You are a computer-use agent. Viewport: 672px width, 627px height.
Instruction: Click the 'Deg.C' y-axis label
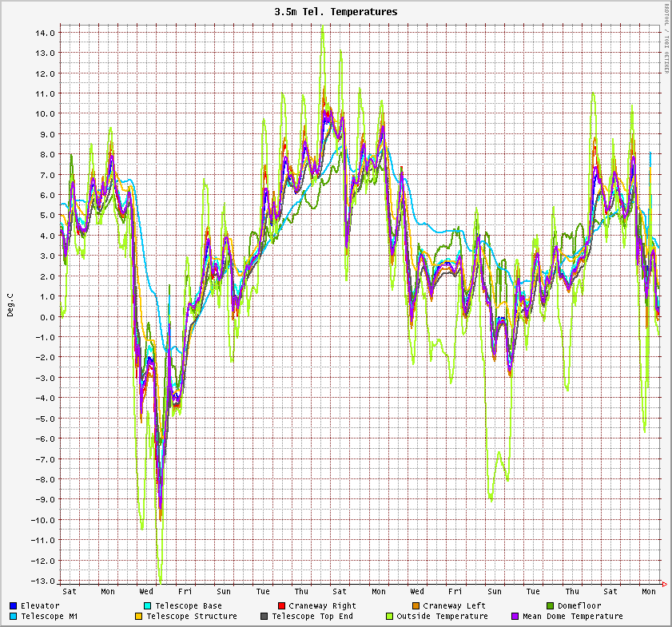pyautogui.click(x=10, y=304)
